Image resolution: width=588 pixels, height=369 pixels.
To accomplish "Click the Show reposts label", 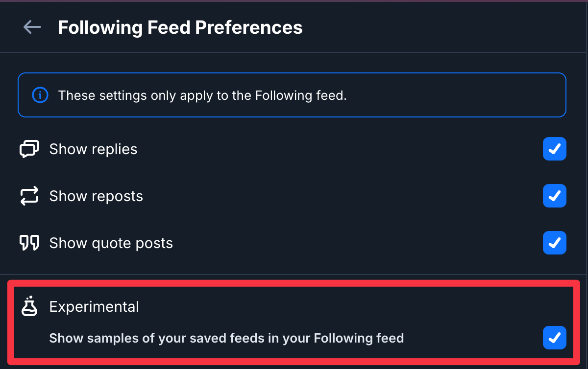I will click(96, 196).
